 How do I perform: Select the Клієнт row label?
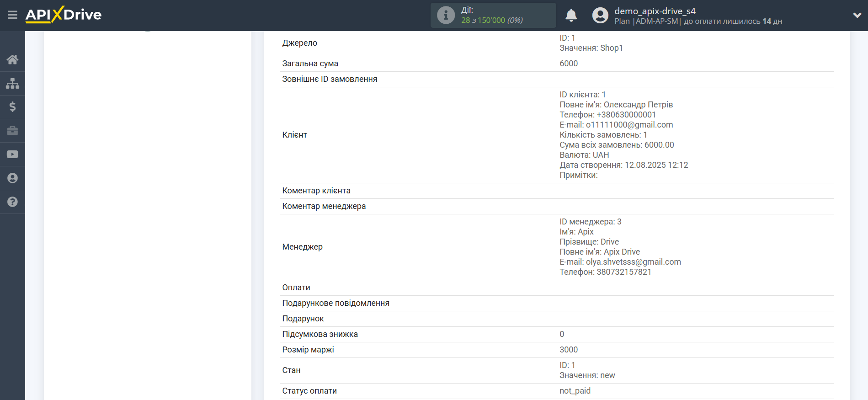(x=294, y=135)
